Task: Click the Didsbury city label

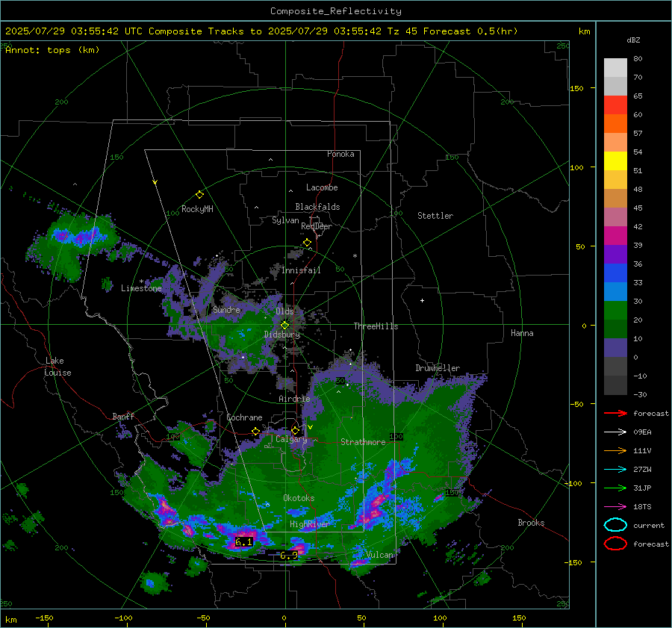Action: pyautogui.click(x=282, y=335)
